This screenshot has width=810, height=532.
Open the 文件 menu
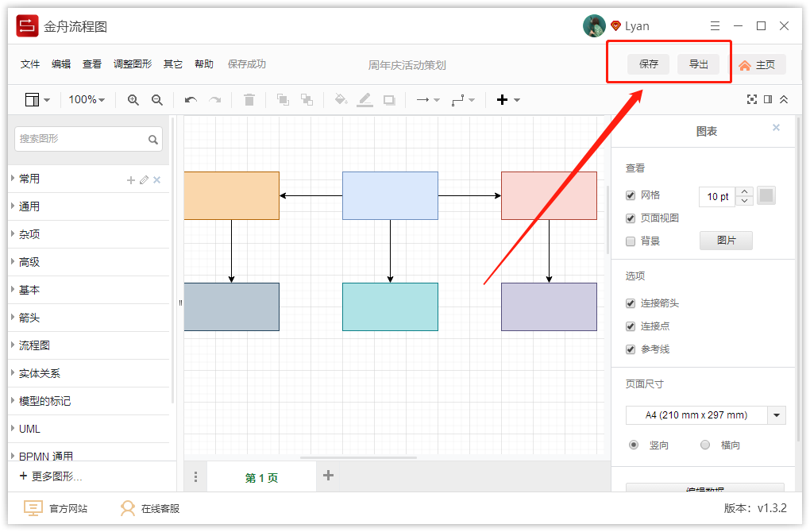click(x=29, y=64)
